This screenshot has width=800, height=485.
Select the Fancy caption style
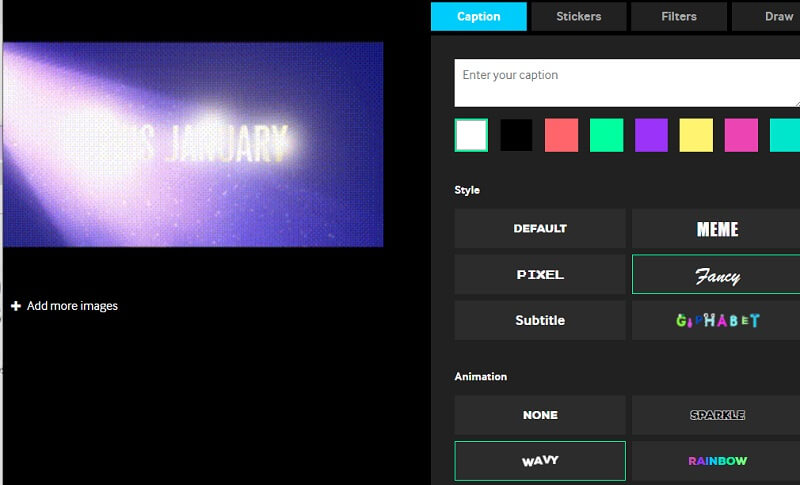(x=716, y=274)
